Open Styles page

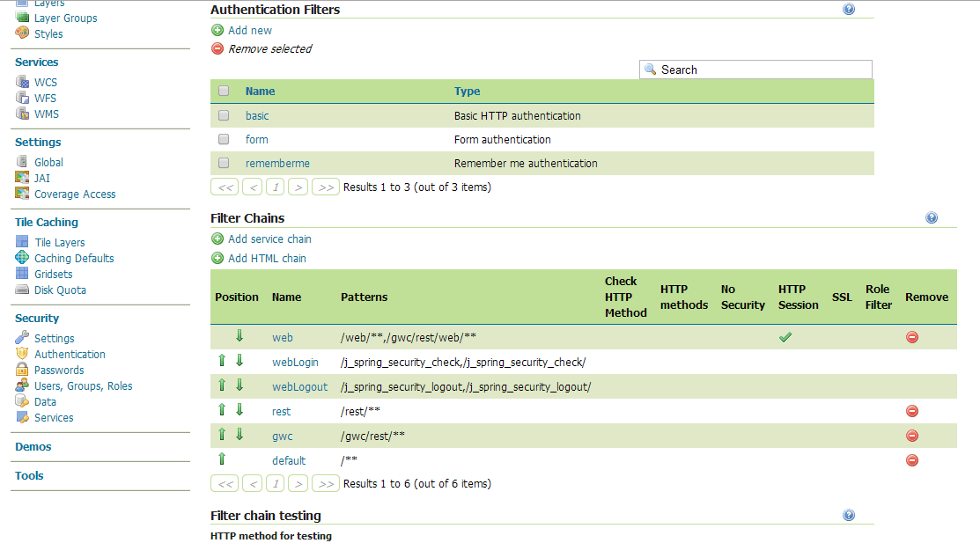[x=48, y=33]
